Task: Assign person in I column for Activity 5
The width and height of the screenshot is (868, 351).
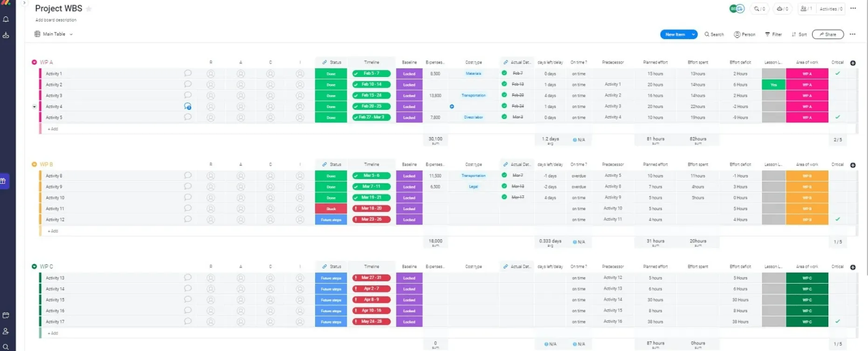Action: click(x=300, y=118)
